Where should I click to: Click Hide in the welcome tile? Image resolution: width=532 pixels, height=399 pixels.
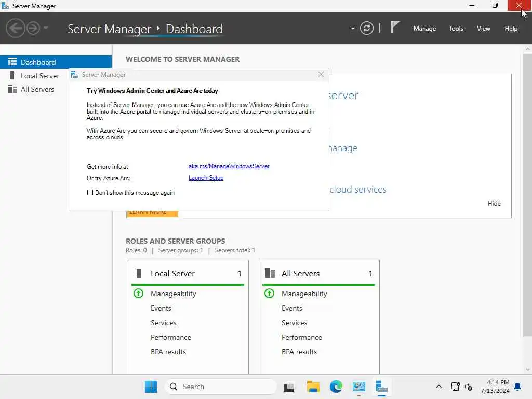click(494, 204)
